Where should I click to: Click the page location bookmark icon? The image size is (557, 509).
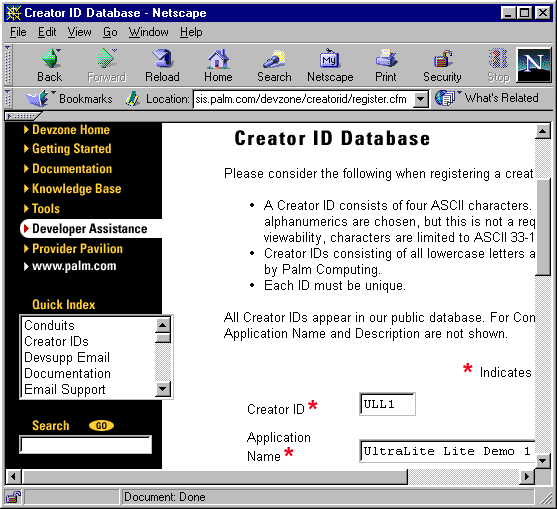click(x=132, y=99)
